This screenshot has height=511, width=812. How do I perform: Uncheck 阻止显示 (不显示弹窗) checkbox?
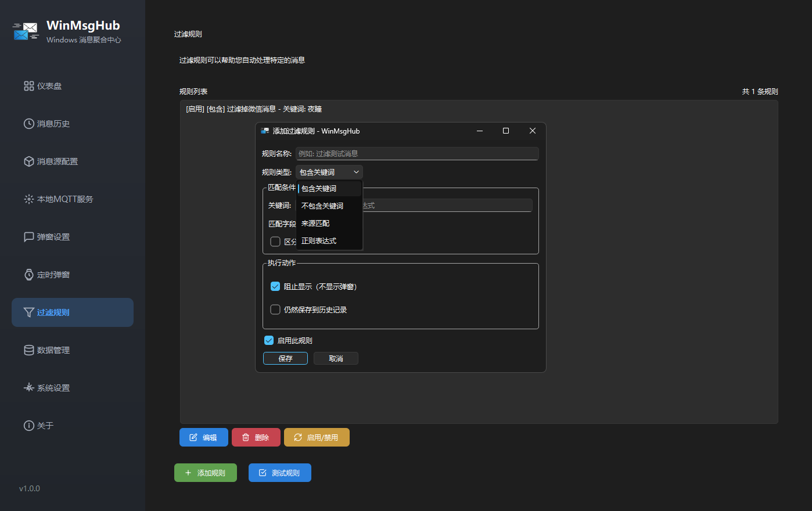(x=275, y=286)
